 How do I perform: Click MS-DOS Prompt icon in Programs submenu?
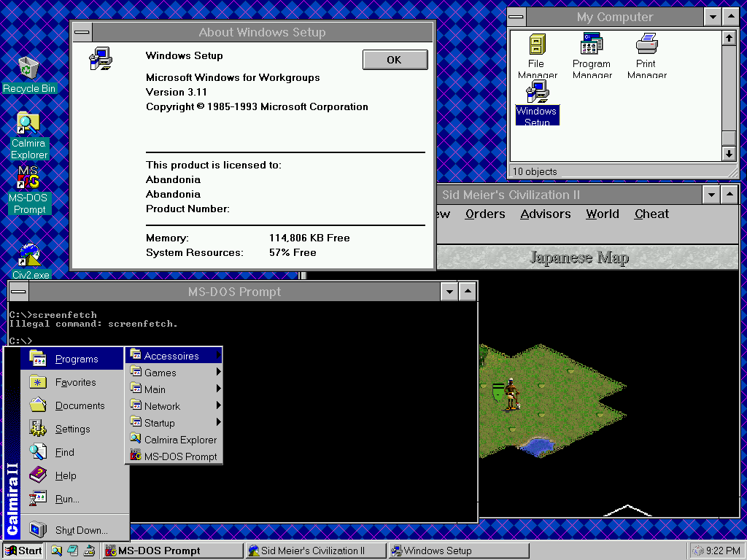[136, 455]
